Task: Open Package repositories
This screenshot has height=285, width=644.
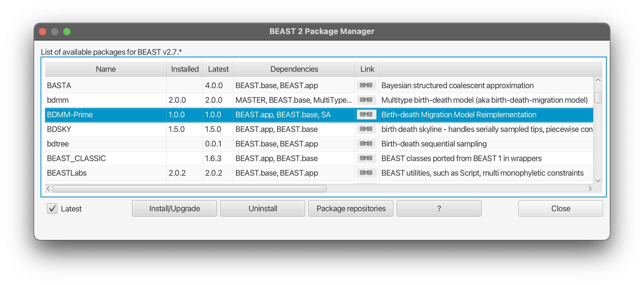Action: 351,208
